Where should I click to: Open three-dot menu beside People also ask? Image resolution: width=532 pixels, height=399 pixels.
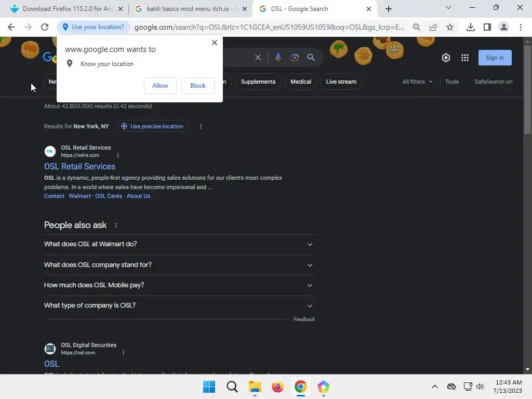tap(116, 225)
